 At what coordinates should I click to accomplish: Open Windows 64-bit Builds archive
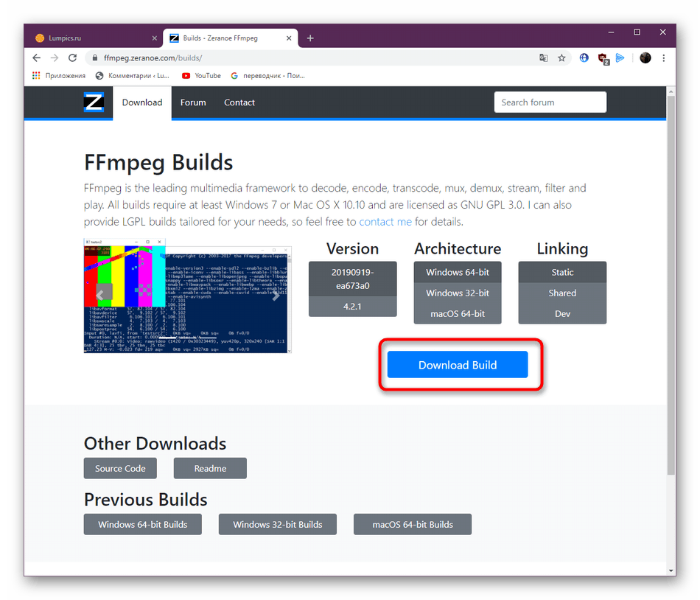(143, 525)
